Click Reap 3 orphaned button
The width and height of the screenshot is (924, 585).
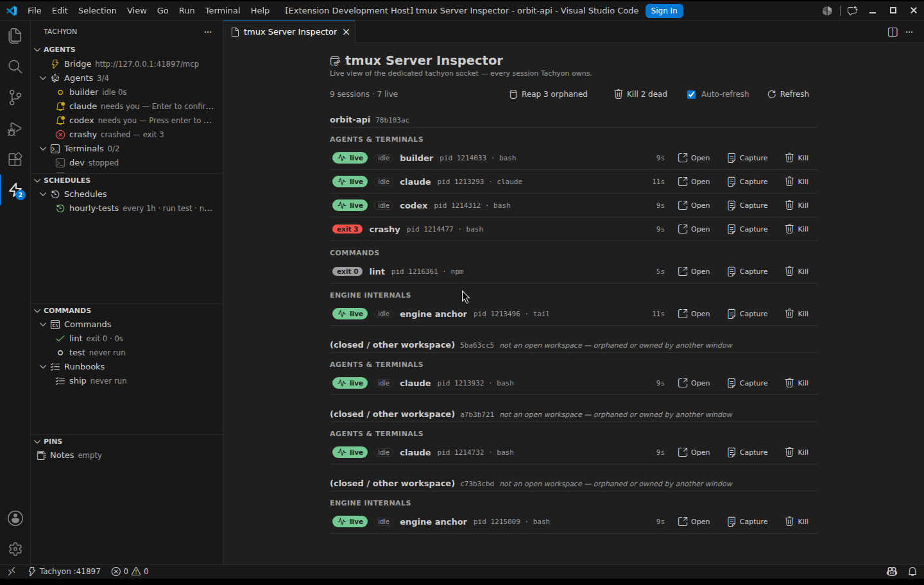(x=549, y=94)
